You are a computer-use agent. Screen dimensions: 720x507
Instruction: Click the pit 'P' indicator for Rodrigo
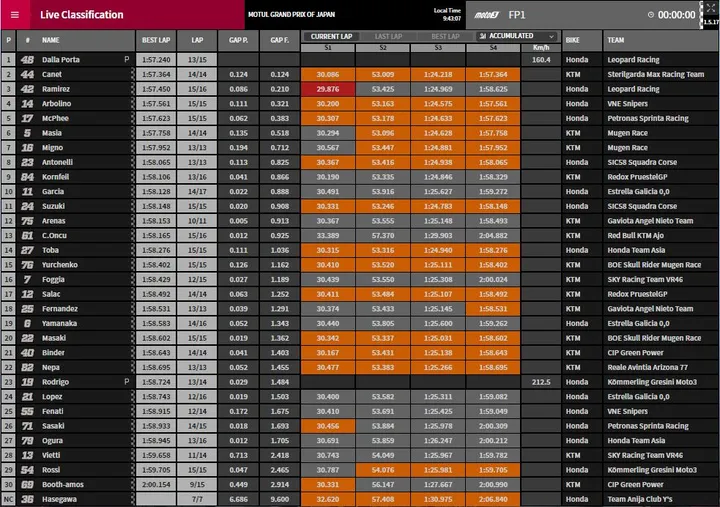click(x=127, y=382)
